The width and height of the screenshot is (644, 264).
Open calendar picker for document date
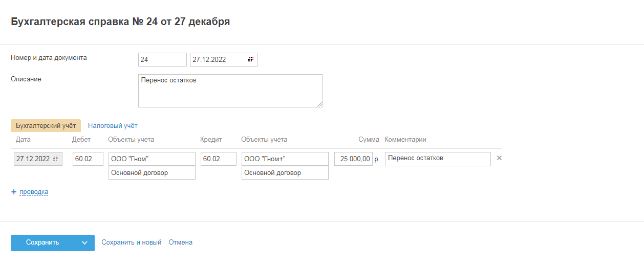pyautogui.click(x=250, y=60)
